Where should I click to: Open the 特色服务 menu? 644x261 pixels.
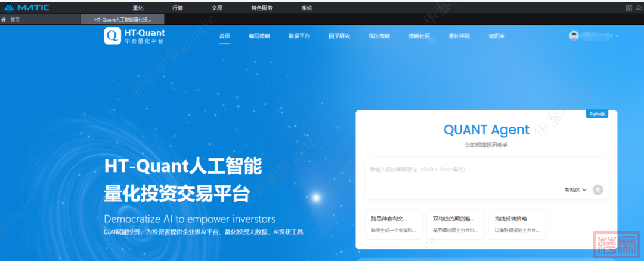tap(262, 8)
